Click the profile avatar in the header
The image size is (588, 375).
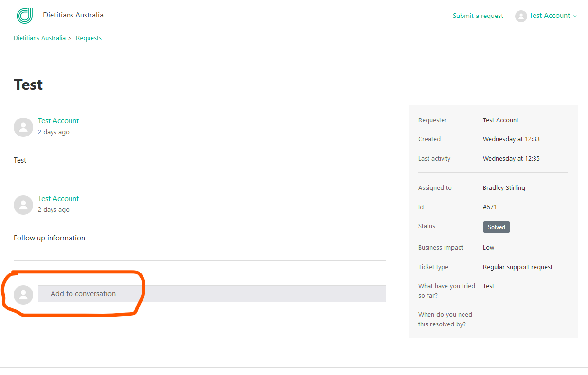521,16
